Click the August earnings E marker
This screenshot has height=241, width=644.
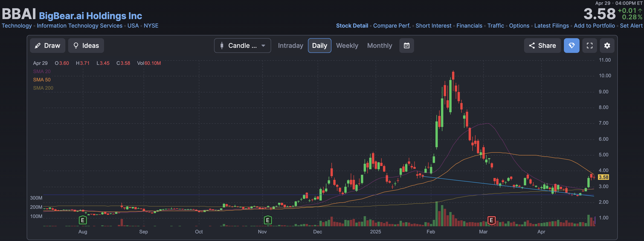tap(83, 220)
